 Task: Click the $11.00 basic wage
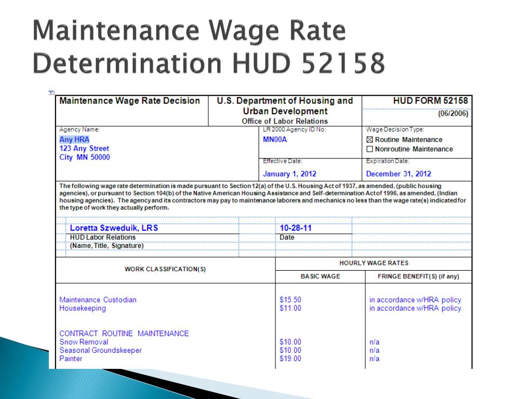(290, 308)
